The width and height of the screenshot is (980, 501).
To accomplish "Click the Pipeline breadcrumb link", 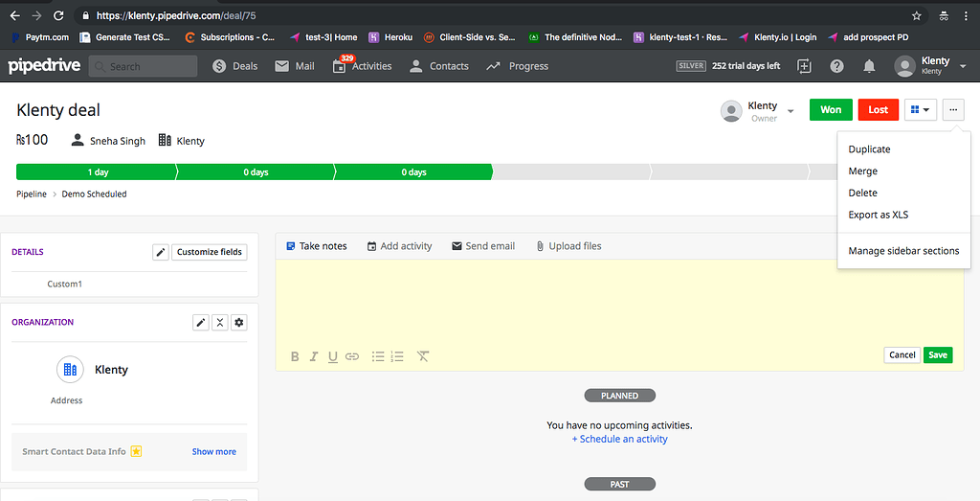I will (x=32, y=194).
